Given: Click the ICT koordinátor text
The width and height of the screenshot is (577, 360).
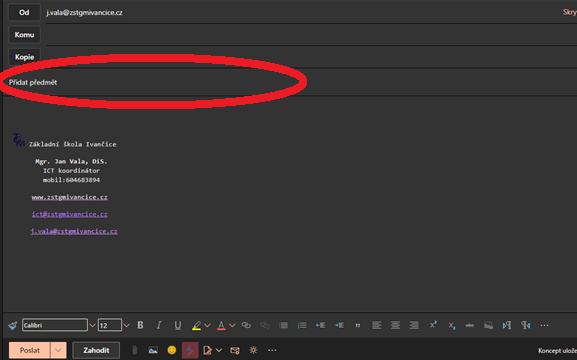Looking at the screenshot, I should [x=71, y=171].
